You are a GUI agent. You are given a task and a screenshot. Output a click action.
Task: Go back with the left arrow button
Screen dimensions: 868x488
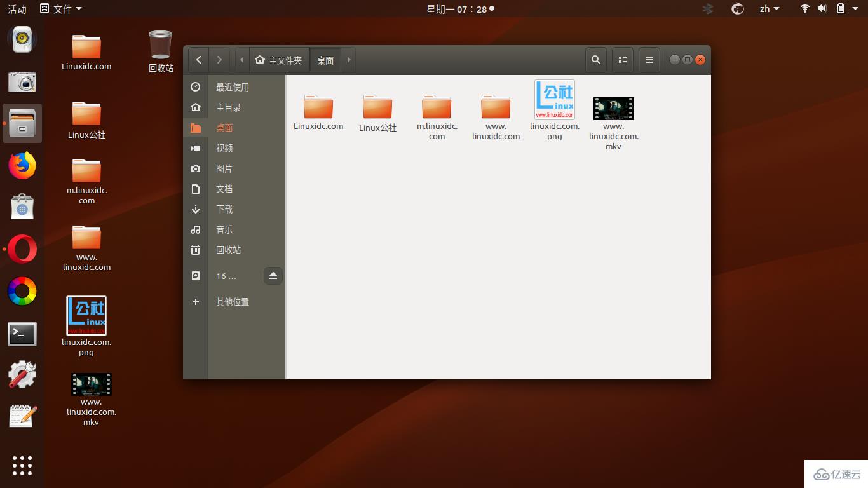(x=199, y=60)
